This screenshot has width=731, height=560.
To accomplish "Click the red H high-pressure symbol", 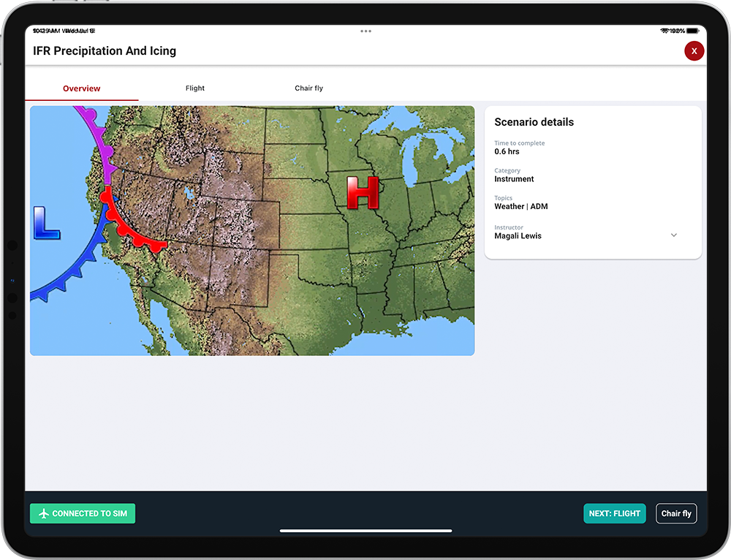I will (x=363, y=194).
